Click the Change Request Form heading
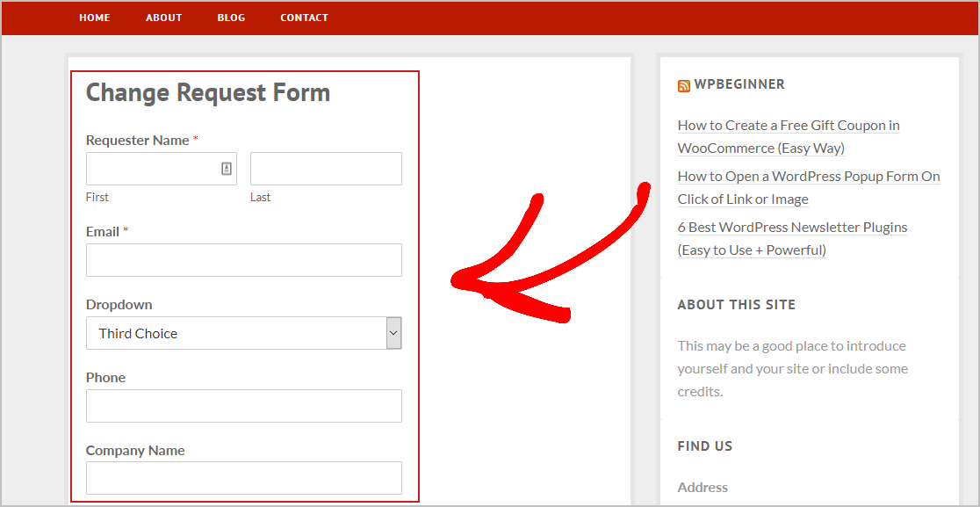Viewport: 980px width, 507px height. coord(208,93)
